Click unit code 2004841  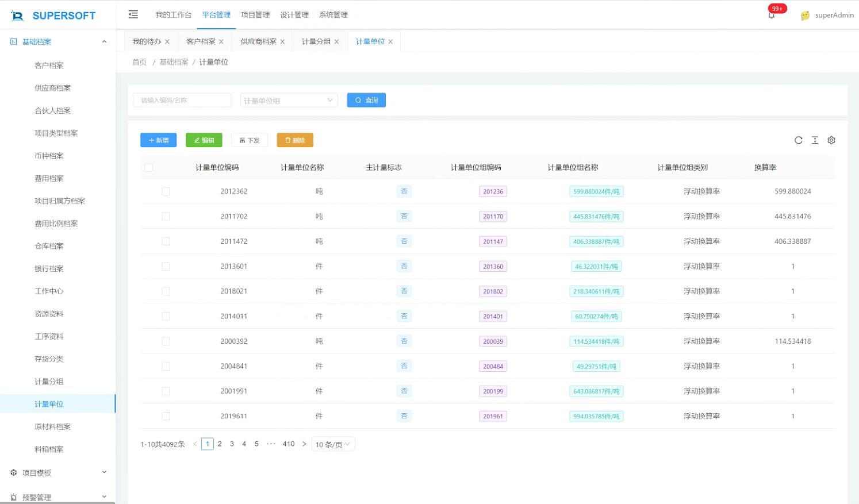(234, 367)
